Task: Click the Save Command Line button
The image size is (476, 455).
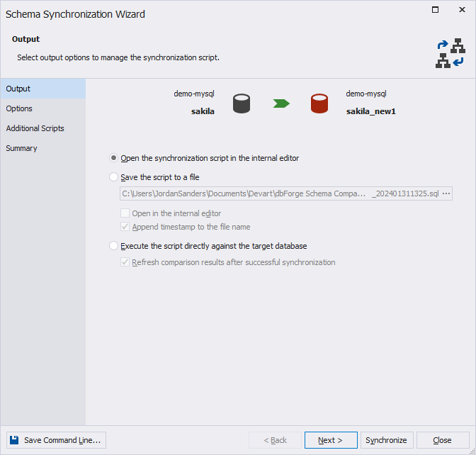Action: coord(56,440)
